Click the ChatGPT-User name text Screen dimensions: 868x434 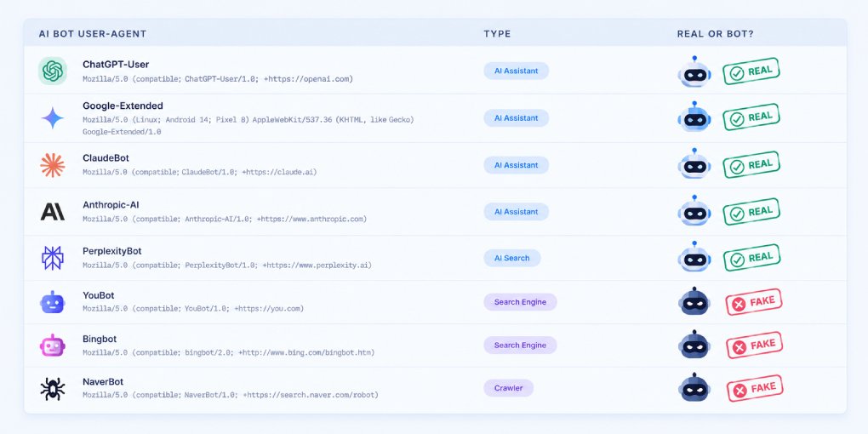coord(116,64)
